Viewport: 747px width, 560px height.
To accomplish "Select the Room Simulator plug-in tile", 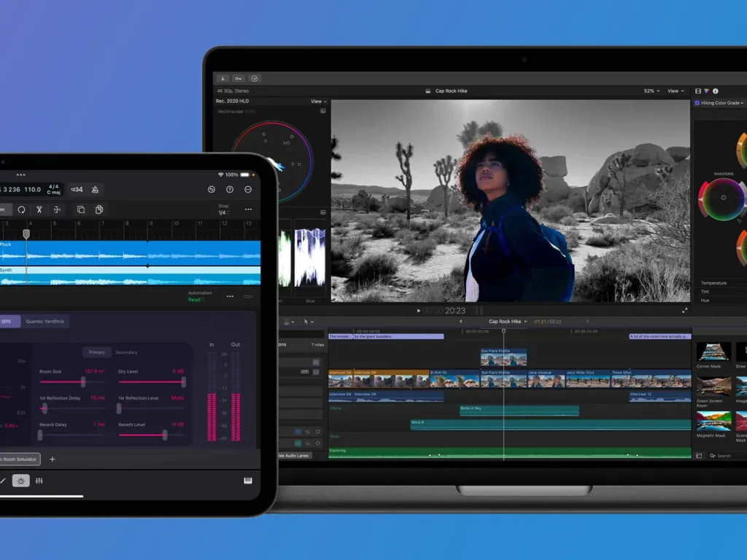I will 19,459.
